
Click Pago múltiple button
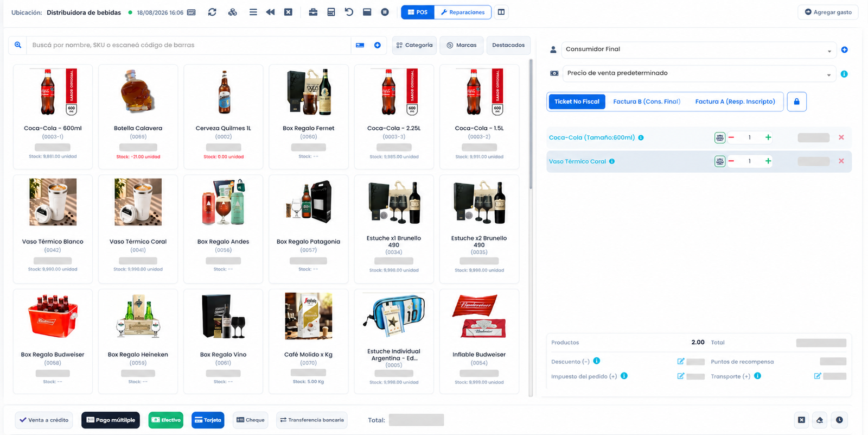coord(111,420)
